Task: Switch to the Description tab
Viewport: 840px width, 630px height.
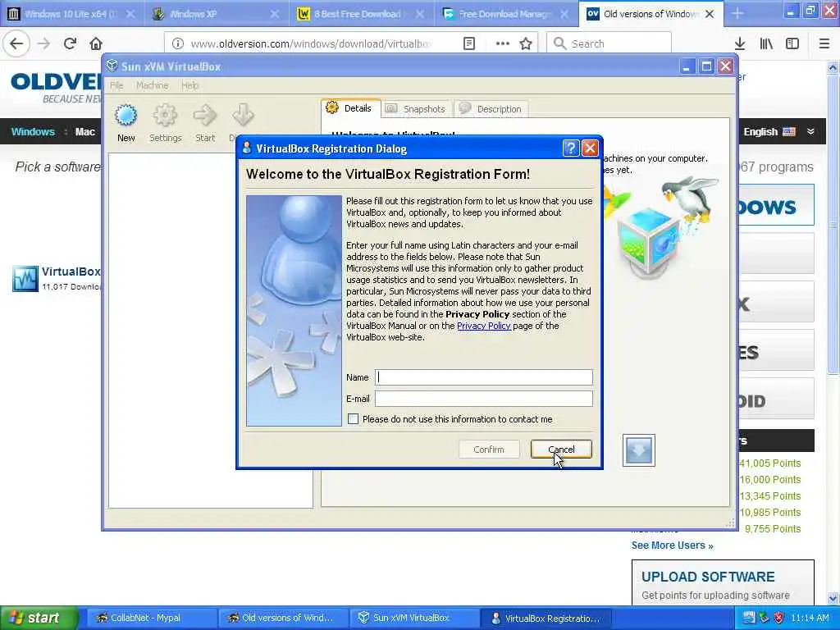Action: tap(491, 109)
